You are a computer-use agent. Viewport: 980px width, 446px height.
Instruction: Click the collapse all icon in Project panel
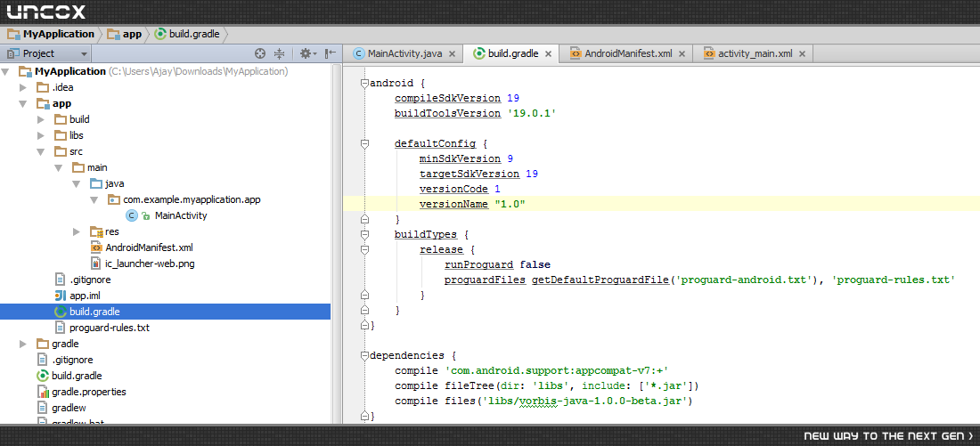[280, 53]
